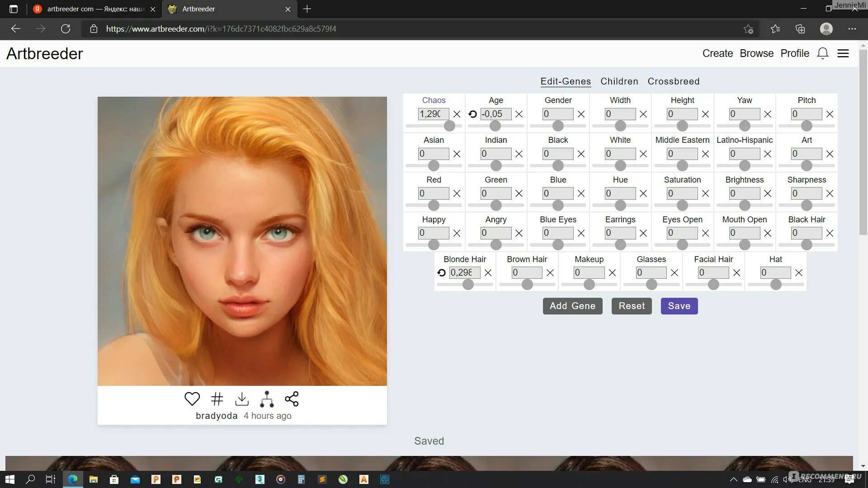This screenshot has width=868, height=488.
Task: Open the lineage tree icon below image
Action: (x=267, y=399)
